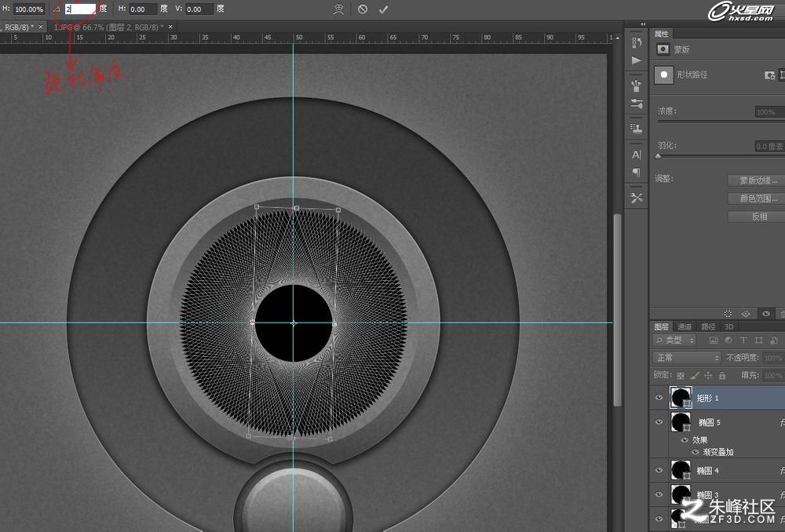This screenshot has width=785, height=532.
Task: Click the 羽化 slider handle
Action: (659, 156)
